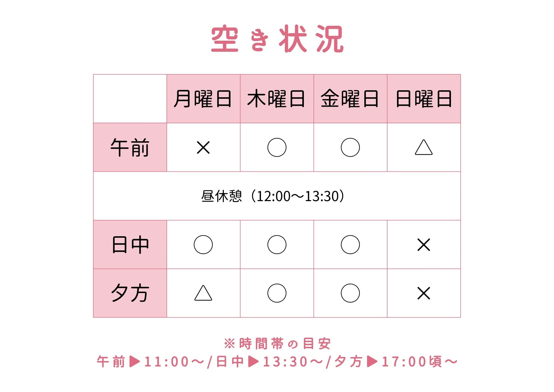Image resolution: width=554 pixels, height=392 pixels.
Task: Click the 午前 row header
Action: coord(130,147)
